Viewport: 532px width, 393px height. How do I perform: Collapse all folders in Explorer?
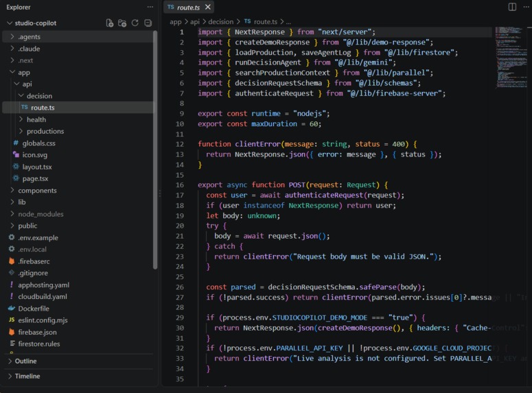tap(148, 23)
